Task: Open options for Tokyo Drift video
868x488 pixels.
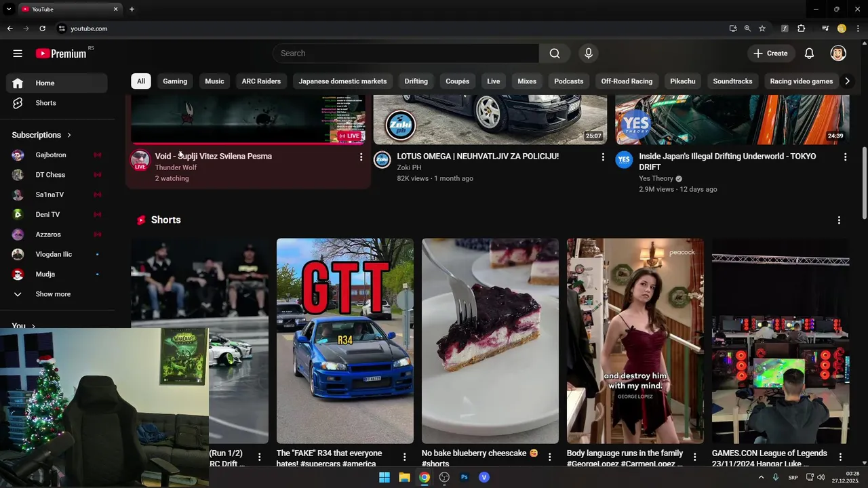Action: pos(845,157)
